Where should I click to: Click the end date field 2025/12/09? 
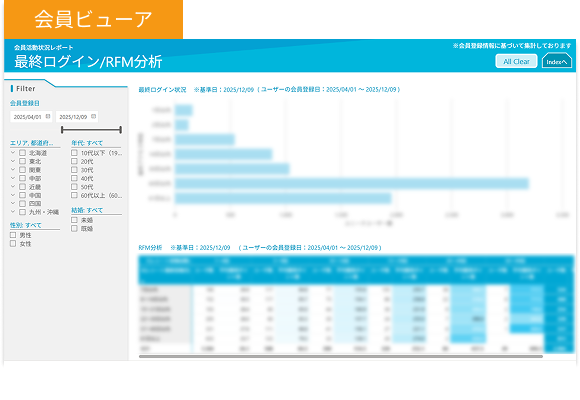point(77,117)
